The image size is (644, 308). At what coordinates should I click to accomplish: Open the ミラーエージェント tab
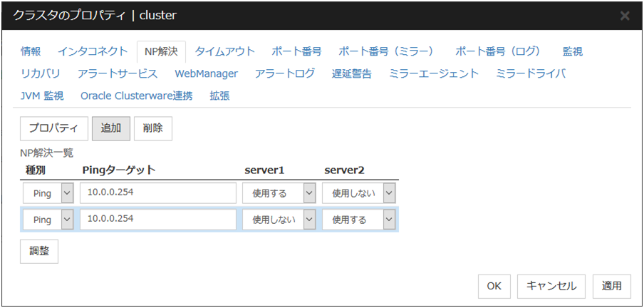coord(434,73)
